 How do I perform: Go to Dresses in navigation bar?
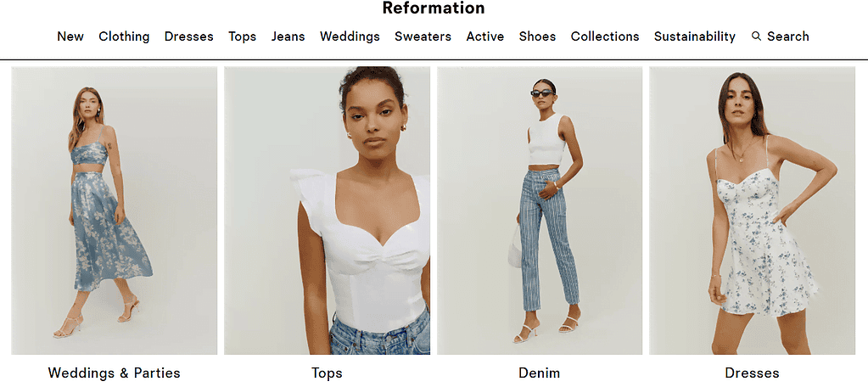tap(188, 36)
